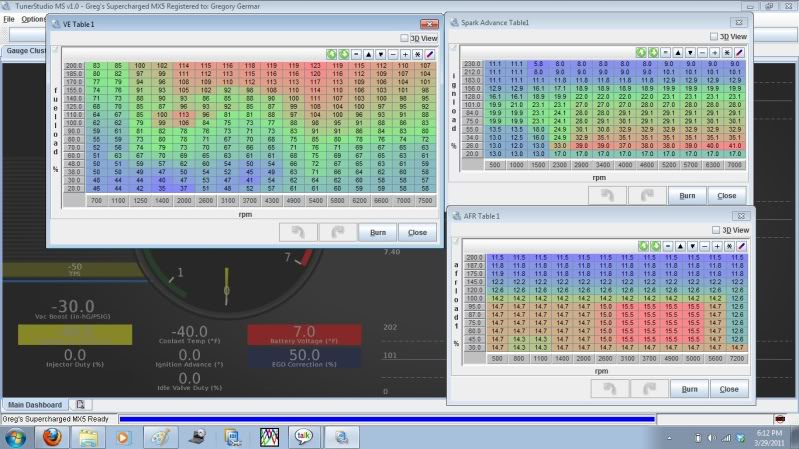Burn the AFR Table 1 changes
Screen dimensions: 799x449
pos(689,389)
